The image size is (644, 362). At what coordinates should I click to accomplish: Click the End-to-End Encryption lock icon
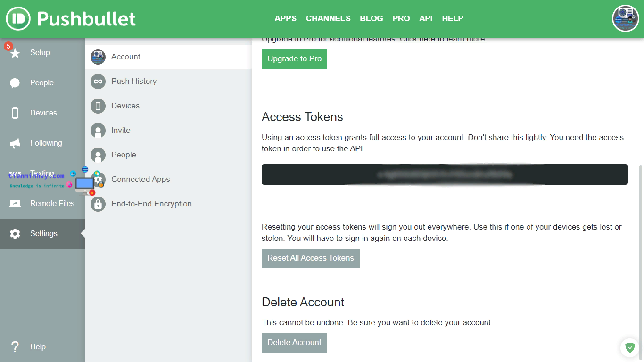click(x=98, y=204)
